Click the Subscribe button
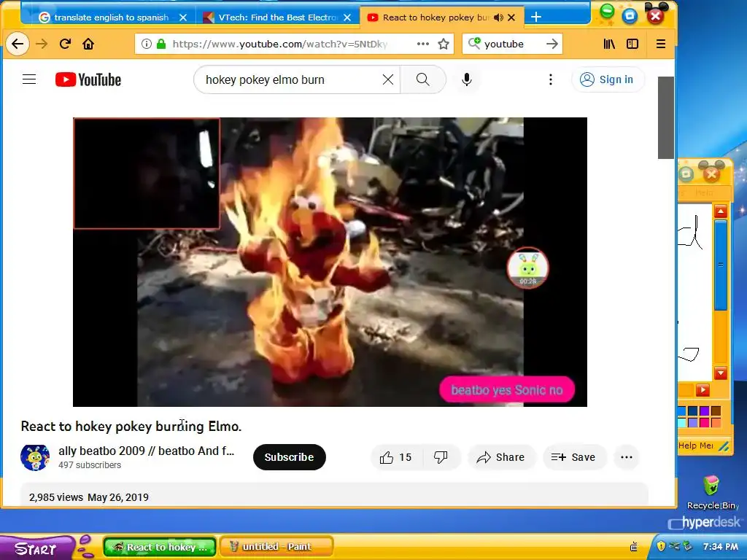Viewport: 747px width, 560px height. [x=289, y=457]
